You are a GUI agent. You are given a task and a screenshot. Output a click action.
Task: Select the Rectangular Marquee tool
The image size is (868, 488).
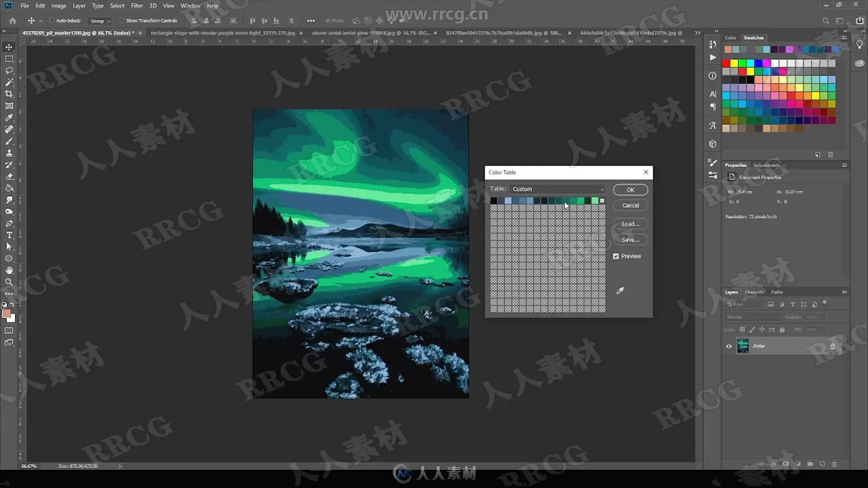[x=9, y=59]
